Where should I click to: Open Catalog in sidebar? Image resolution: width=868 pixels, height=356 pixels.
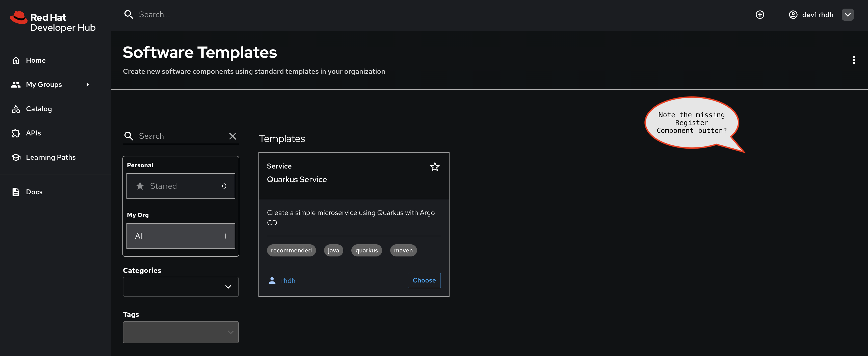coord(55,109)
